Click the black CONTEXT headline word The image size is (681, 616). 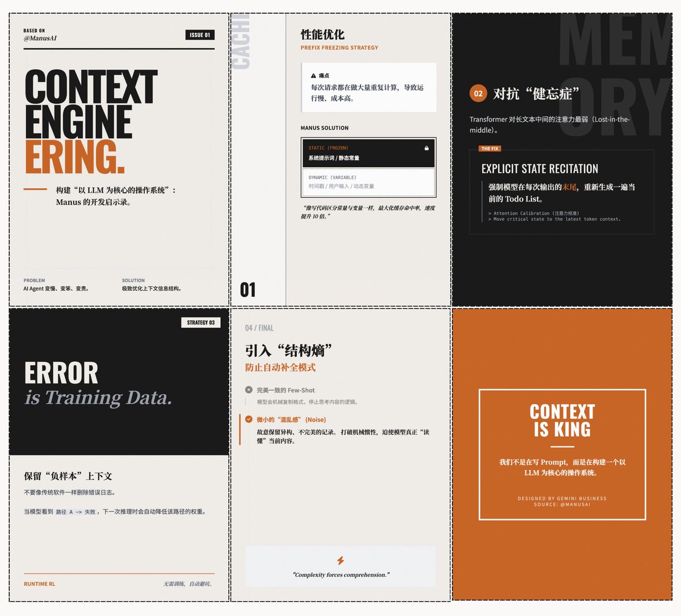click(x=91, y=86)
